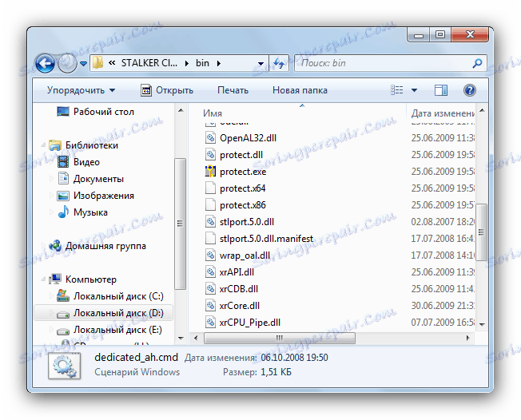Open the address bar history dropdown
The height and width of the screenshot is (420, 521).
260,63
